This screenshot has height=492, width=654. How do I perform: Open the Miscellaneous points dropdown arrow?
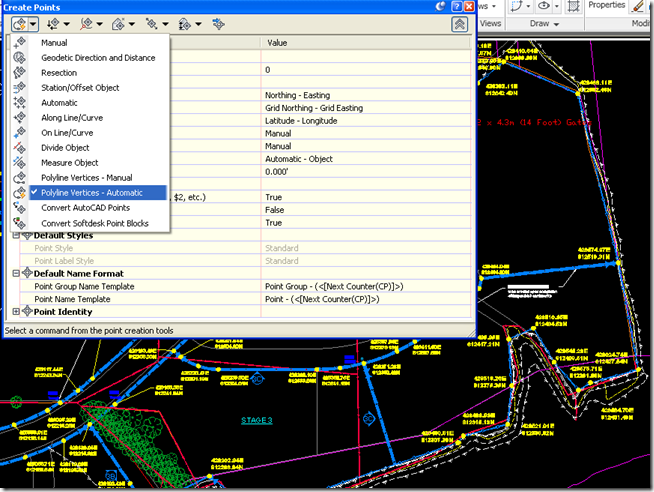tap(33, 24)
